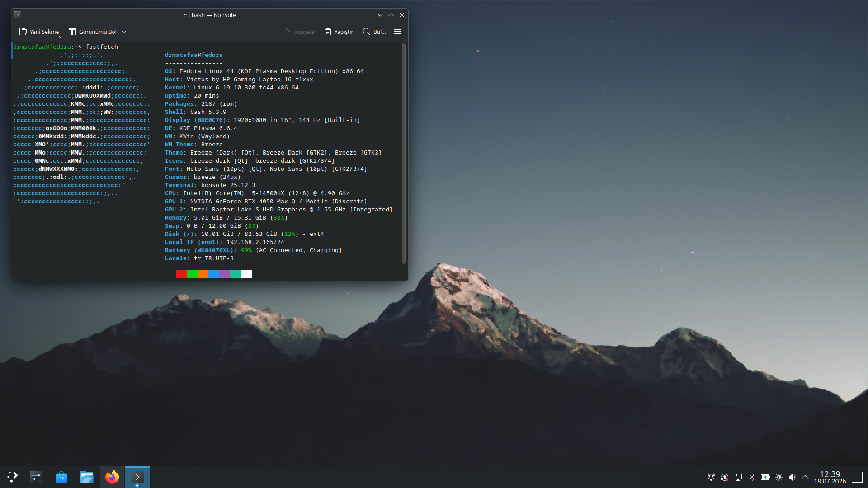Click the Konsole terminal icon in title bar
The image size is (868, 488).
coord(17,14)
